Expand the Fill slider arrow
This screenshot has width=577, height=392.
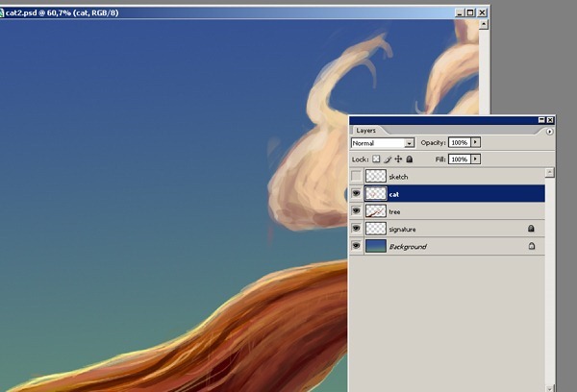475,159
